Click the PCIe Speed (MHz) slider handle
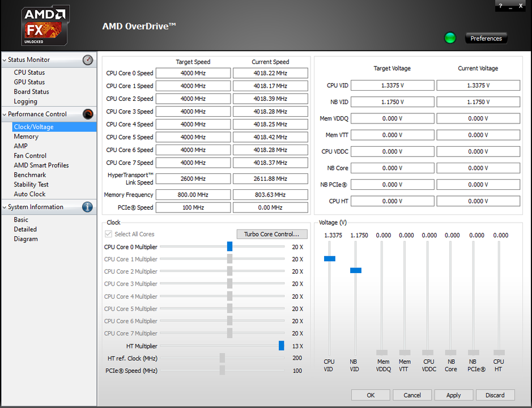This screenshot has height=408, width=532. (222, 370)
